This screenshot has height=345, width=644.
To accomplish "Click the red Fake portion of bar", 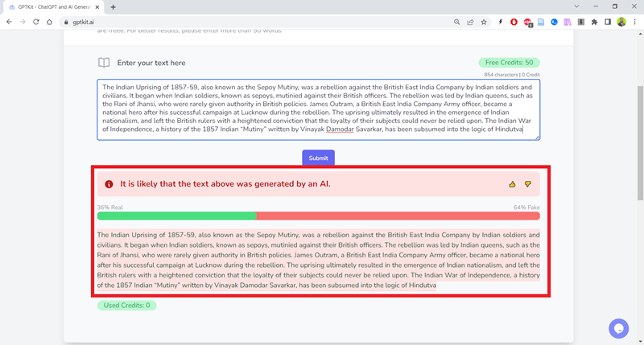I will click(398, 216).
